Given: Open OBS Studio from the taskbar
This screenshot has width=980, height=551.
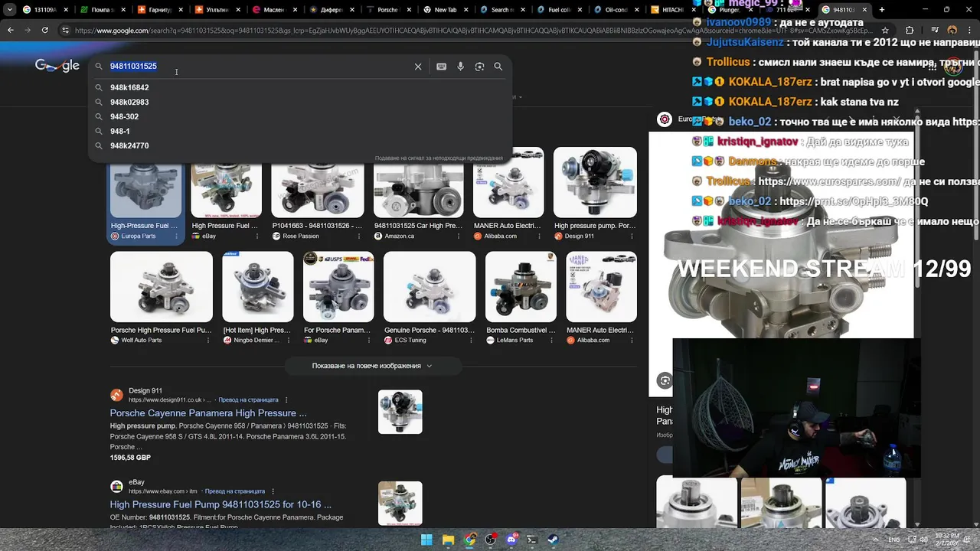Looking at the screenshot, I should pyautogui.click(x=490, y=540).
